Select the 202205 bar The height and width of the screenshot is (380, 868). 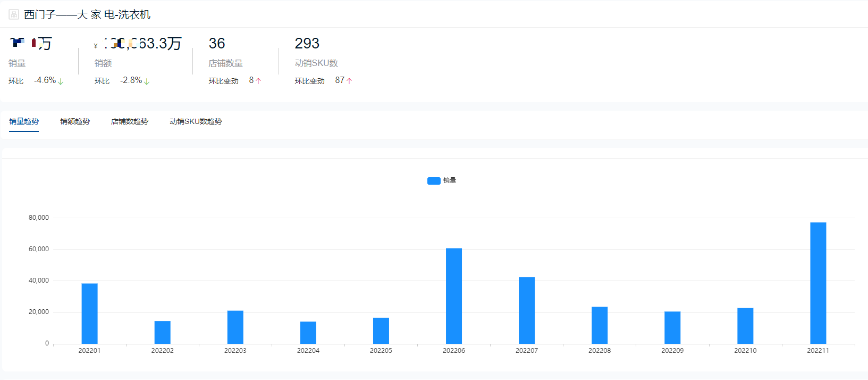pos(381,331)
